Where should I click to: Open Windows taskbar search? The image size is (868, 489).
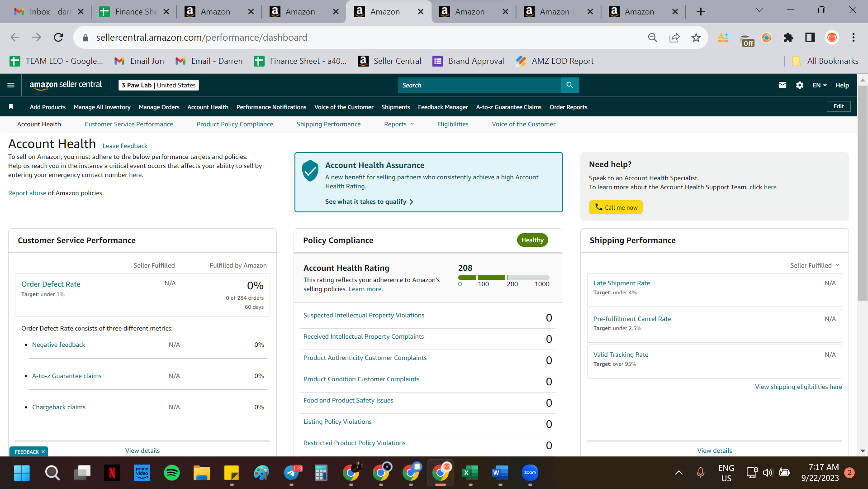click(52, 473)
